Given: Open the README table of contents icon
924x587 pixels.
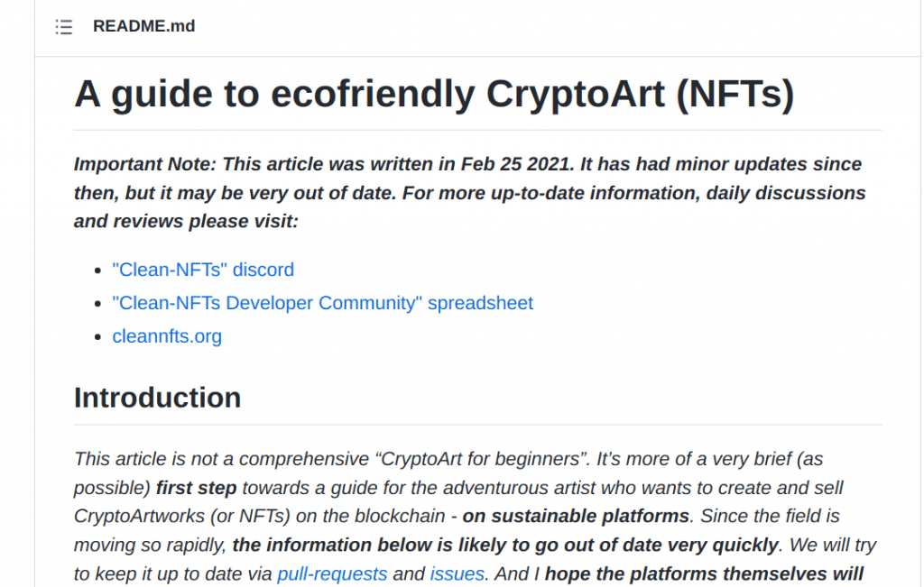Looking at the screenshot, I should point(64,27).
